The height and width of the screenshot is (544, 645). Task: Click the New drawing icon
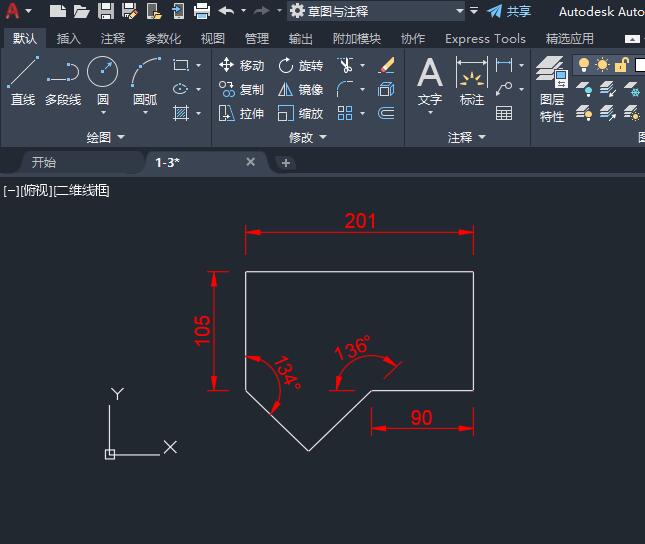(58, 11)
